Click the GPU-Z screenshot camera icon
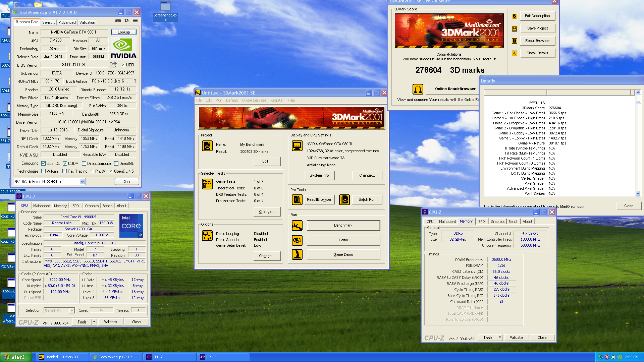Viewport: 644px width, 362px height. [x=118, y=20]
